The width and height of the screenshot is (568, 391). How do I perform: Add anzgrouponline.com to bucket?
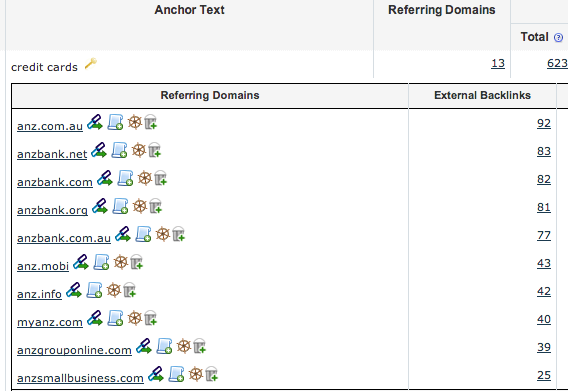[199, 346]
